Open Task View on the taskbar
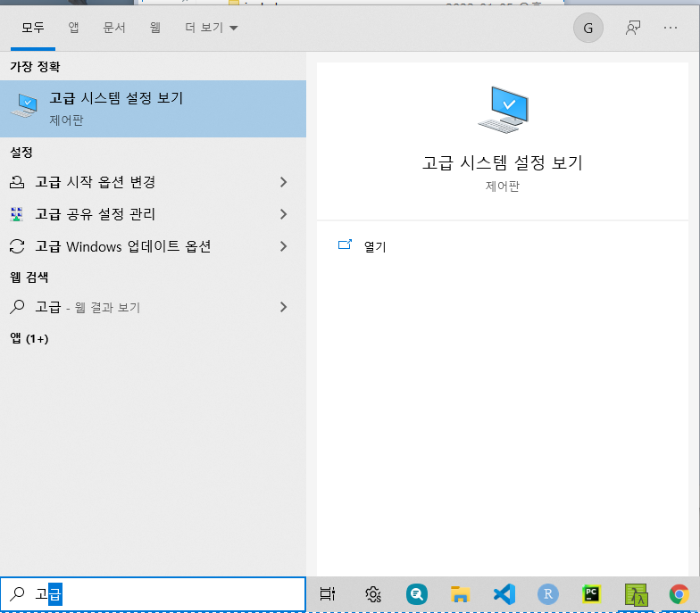The height and width of the screenshot is (613, 700). pos(328,594)
